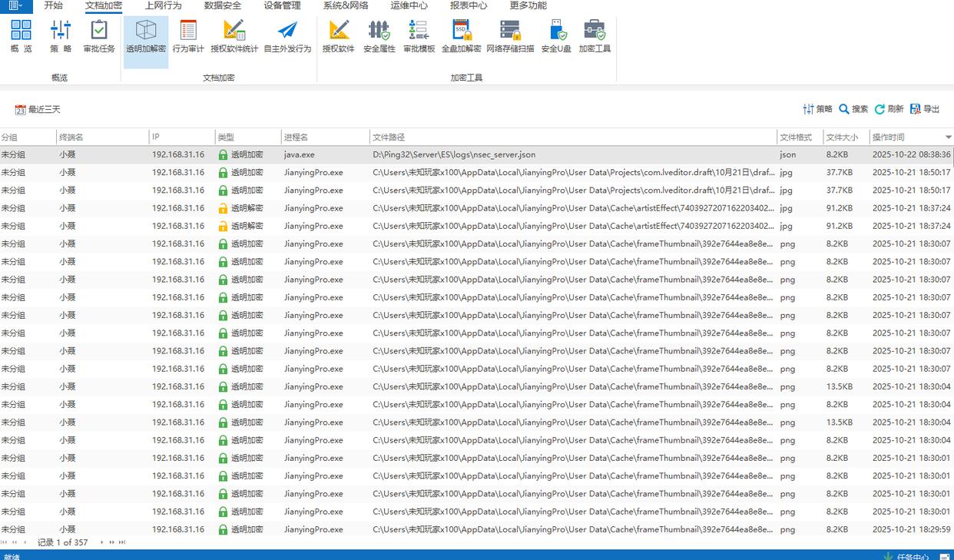Expand the application menu button at top-left
The width and height of the screenshot is (954, 560).
point(15,6)
